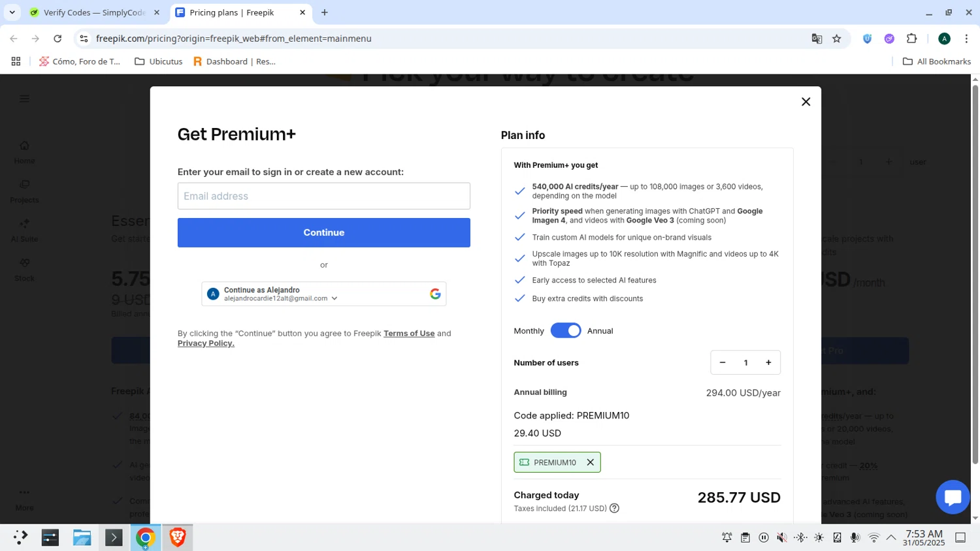Screen dimensions: 980x551
Task: Click the translate page icon
Action: 817,39
